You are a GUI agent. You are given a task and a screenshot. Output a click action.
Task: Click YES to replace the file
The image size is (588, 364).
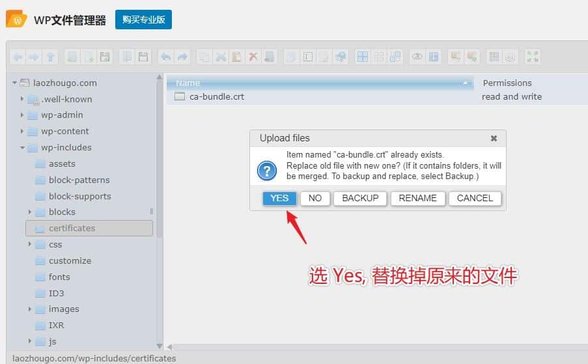click(279, 199)
